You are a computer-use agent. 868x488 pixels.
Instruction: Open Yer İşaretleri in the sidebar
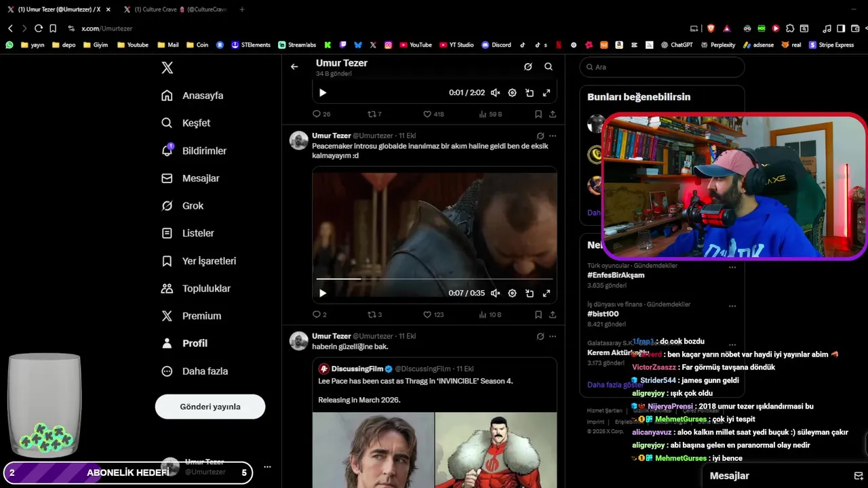coord(199,261)
